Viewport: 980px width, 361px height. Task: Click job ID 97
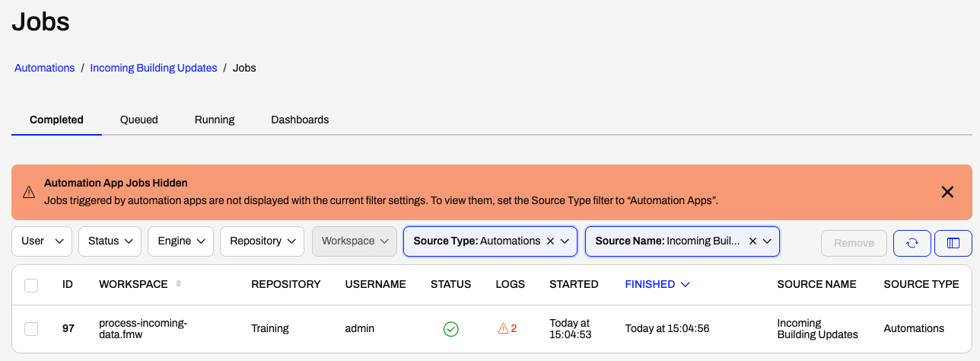coord(68,329)
